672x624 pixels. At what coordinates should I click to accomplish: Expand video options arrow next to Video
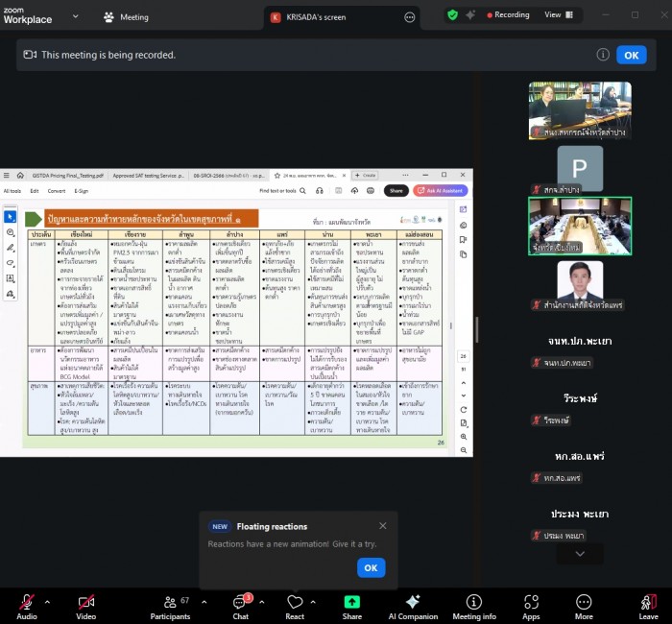point(108,600)
